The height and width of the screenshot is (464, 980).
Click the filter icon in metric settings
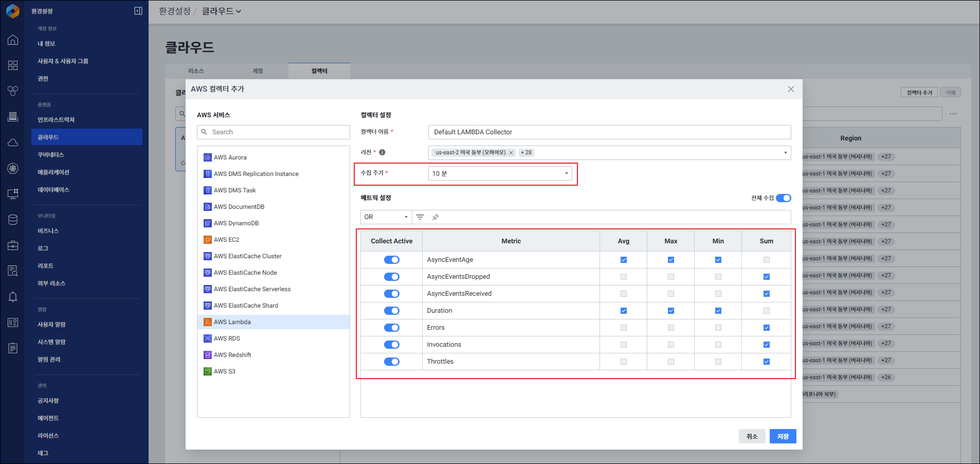[x=420, y=217]
